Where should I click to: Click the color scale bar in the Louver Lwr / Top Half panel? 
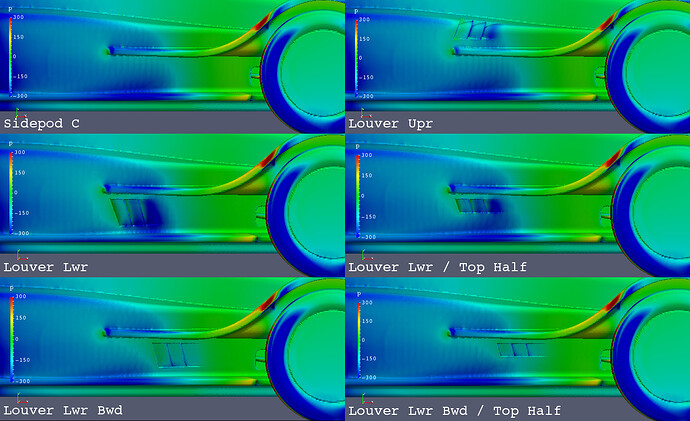pyautogui.click(x=358, y=196)
